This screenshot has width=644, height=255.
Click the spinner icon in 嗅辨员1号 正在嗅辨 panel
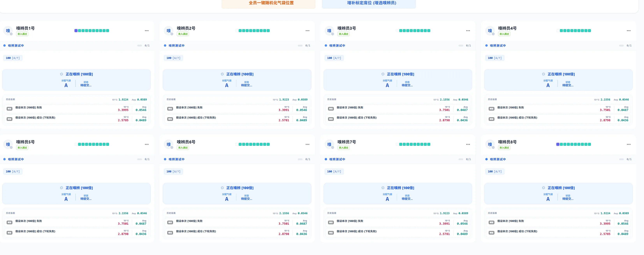[62, 74]
